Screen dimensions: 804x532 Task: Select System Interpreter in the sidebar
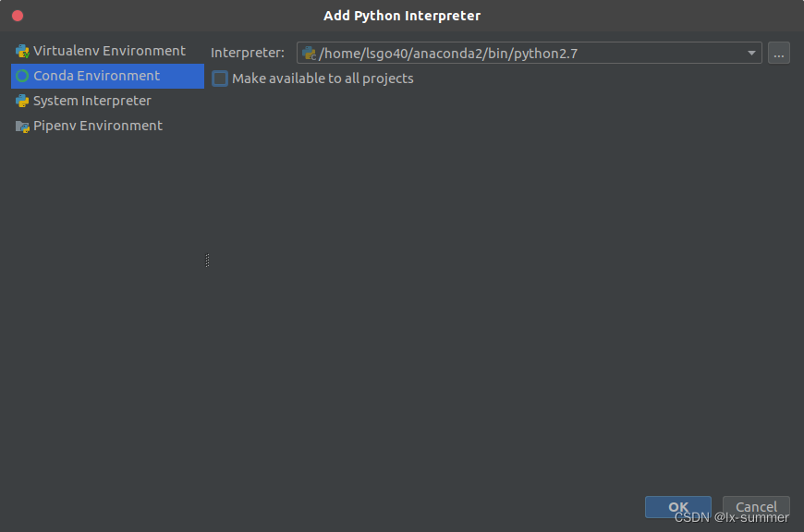coord(108,101)
